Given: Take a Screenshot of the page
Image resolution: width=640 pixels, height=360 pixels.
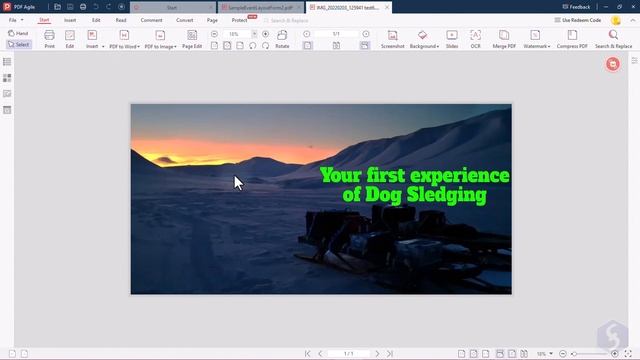Looking at the screenshot, I should (x=392, y=39).
